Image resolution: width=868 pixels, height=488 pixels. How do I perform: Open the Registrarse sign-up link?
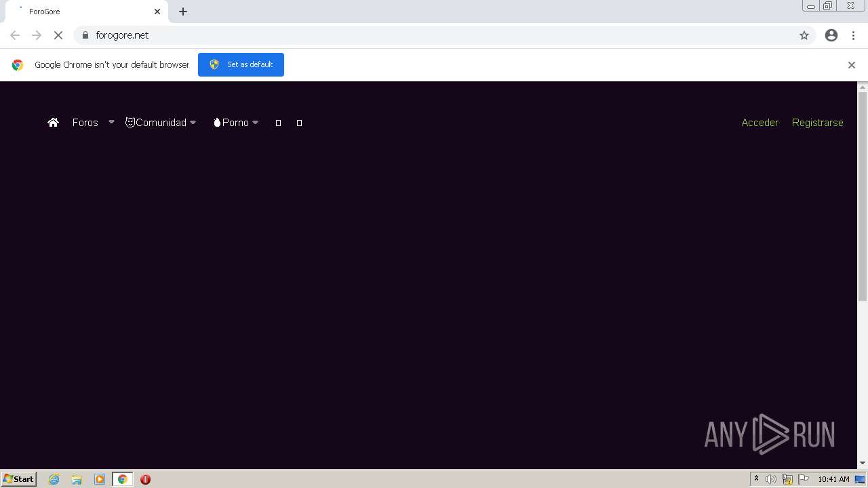(x=817, y=123)
